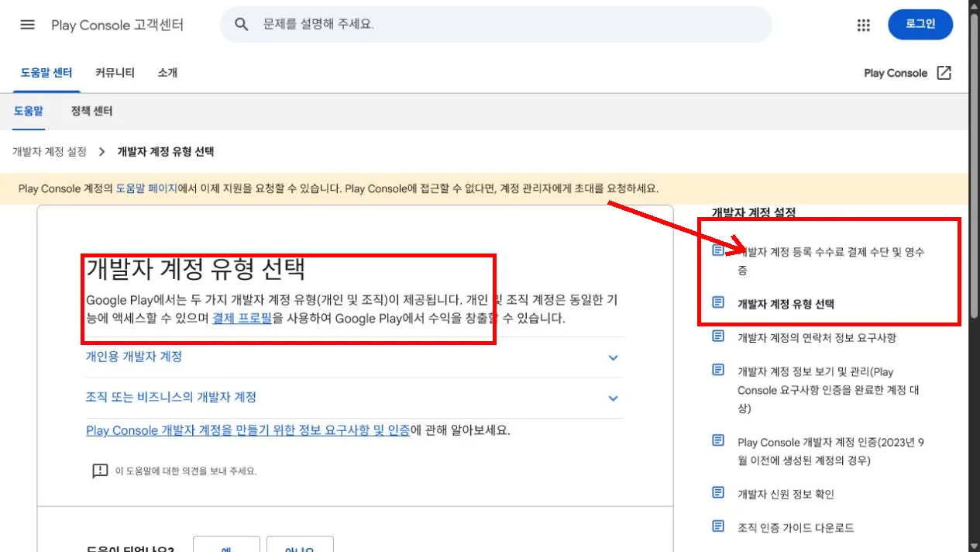
Task: Select the 도움말 sub-tab
Action: (29, 112)
